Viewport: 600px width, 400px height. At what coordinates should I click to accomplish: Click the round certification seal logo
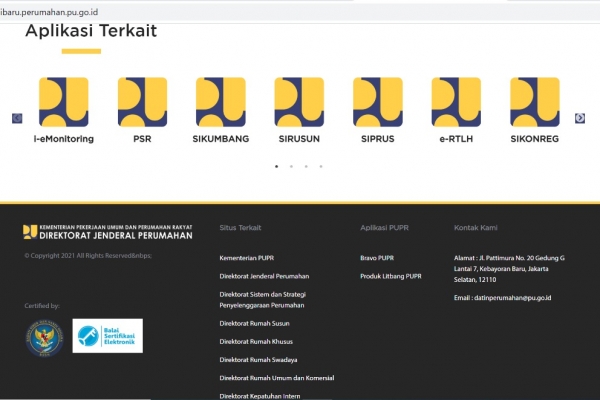[x=42, y=336]
